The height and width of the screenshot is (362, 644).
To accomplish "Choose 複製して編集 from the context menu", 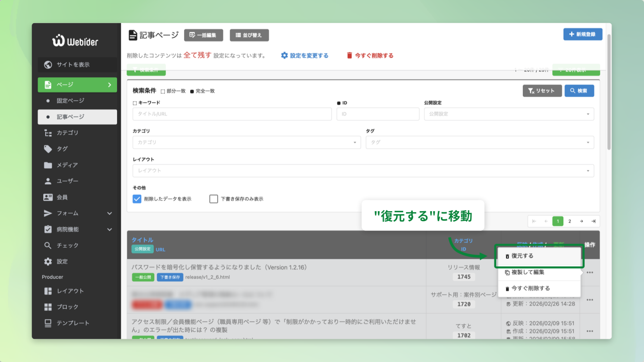I will pyautogui.click(x=539, y=272).
